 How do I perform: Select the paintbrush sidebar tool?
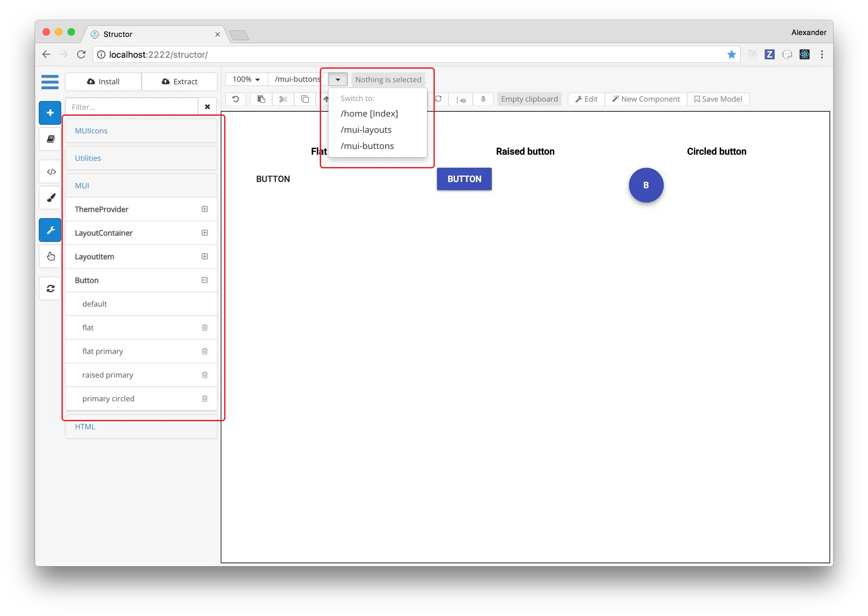coord(51,198)
